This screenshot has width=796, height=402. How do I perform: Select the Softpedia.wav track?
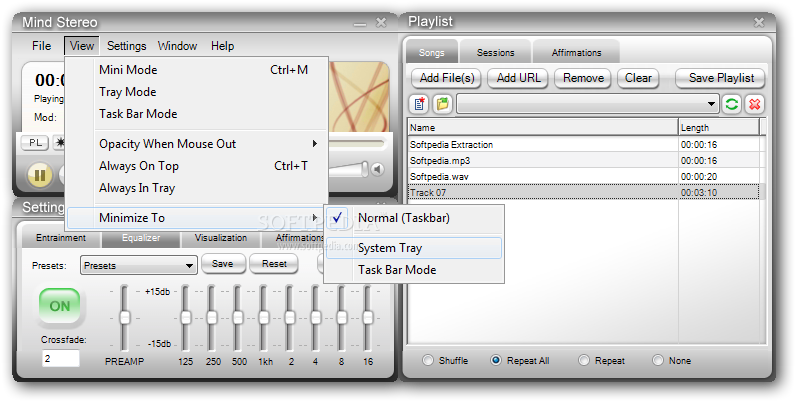[583, 177]
